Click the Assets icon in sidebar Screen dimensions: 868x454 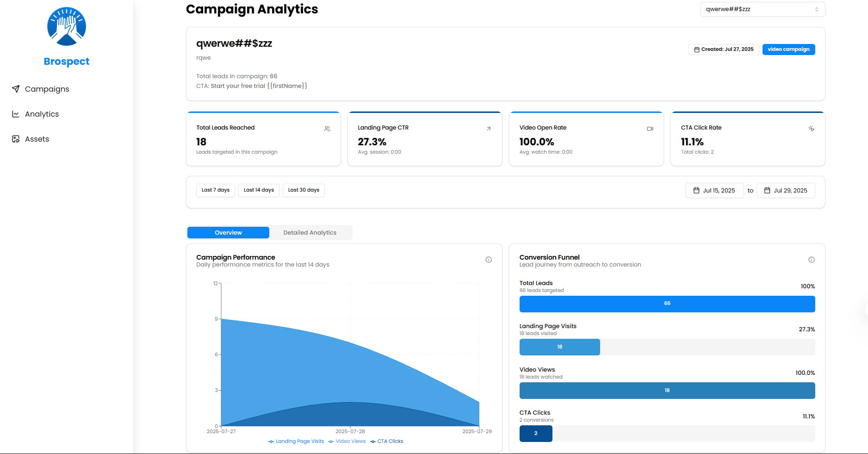[16, 139]
